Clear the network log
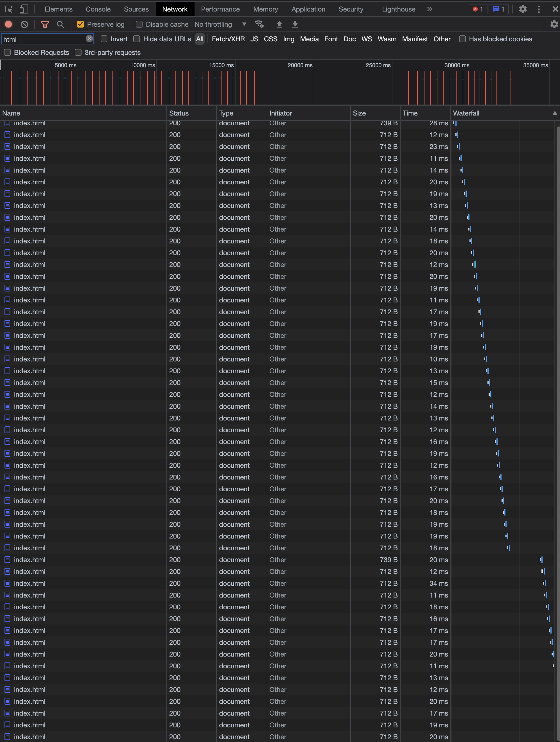 tap(24, 24)
